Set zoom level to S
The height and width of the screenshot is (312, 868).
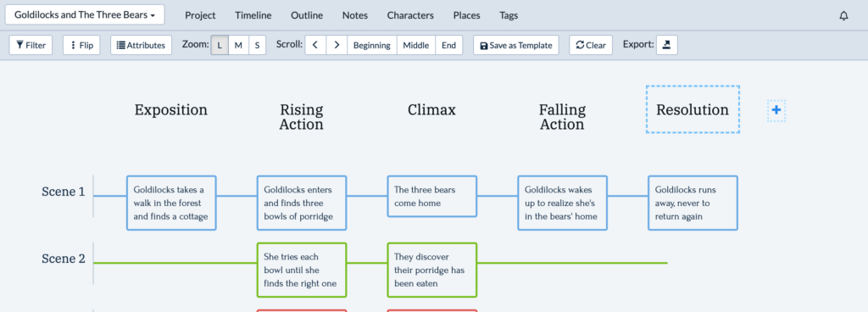click(257, 46)
